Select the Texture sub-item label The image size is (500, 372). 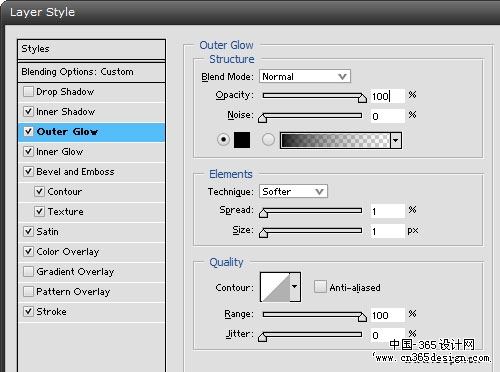pos(66,212)
